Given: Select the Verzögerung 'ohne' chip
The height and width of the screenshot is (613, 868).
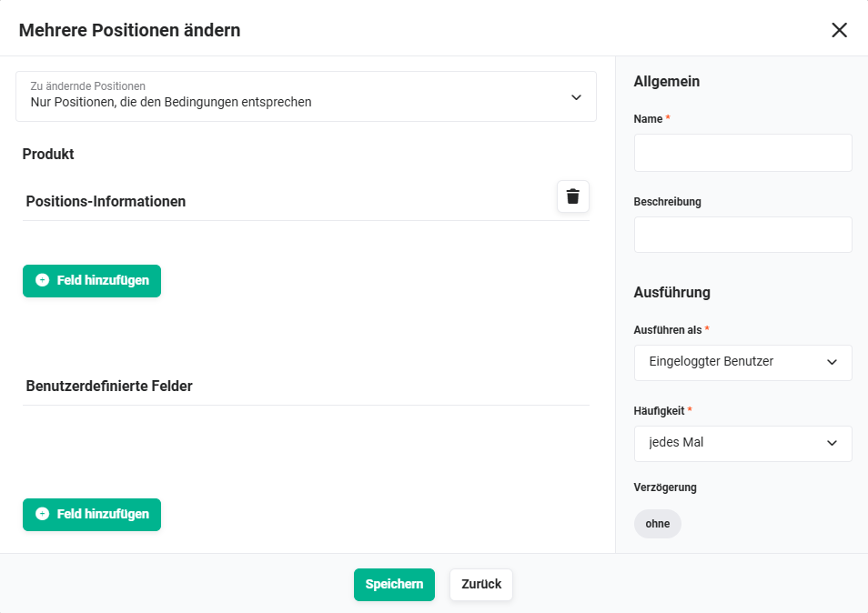Looking at the screenshot, I should click(x=658, y=524).
